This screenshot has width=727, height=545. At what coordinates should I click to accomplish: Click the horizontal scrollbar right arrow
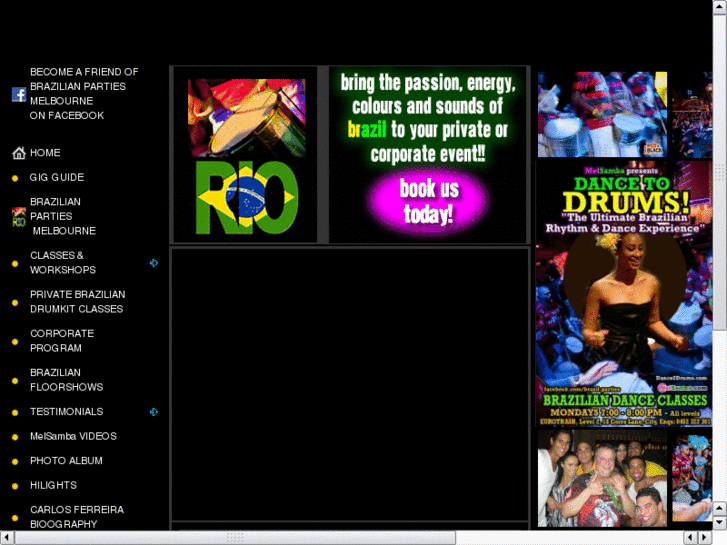click(704, 538)
